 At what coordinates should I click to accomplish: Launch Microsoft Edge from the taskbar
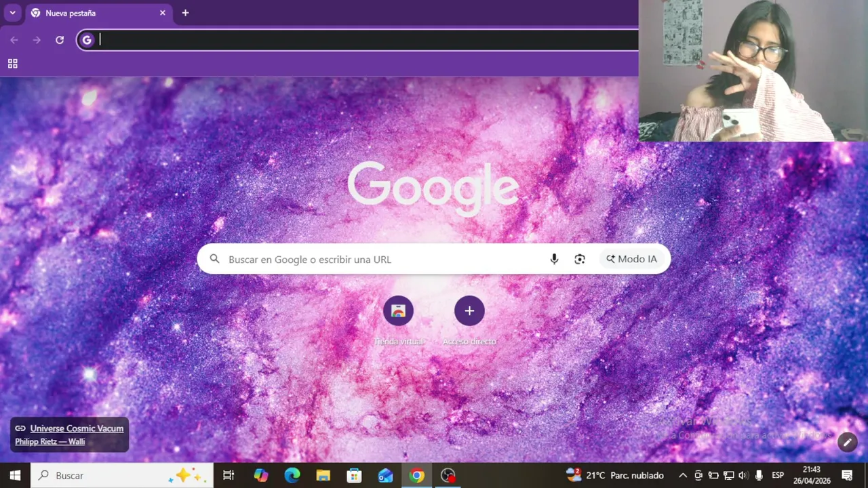(292, 476)
